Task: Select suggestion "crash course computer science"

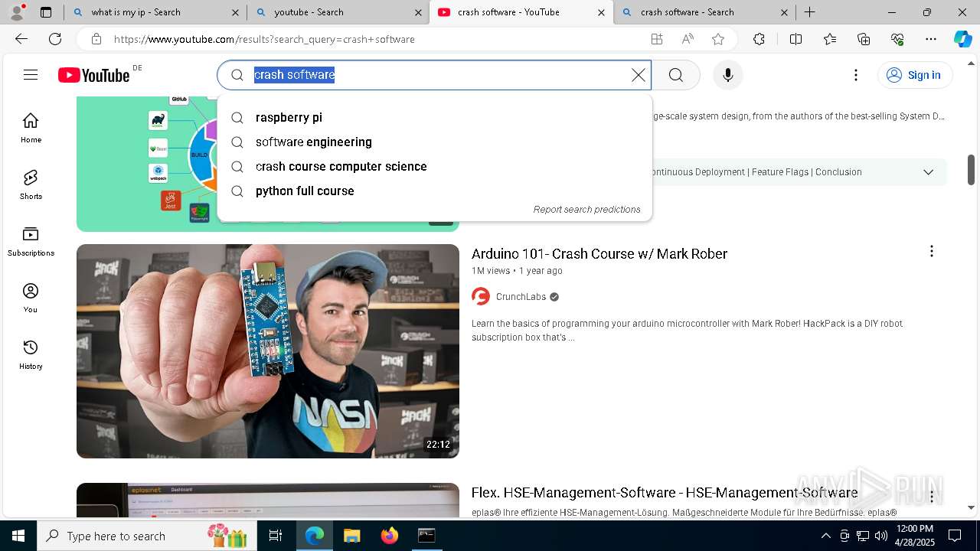Action: pos(435,167)
